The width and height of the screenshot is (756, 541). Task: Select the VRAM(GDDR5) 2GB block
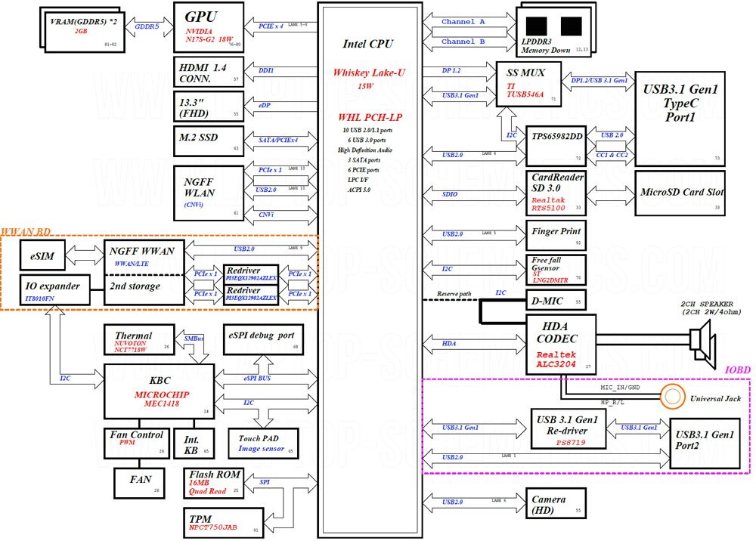coord(85,32)
